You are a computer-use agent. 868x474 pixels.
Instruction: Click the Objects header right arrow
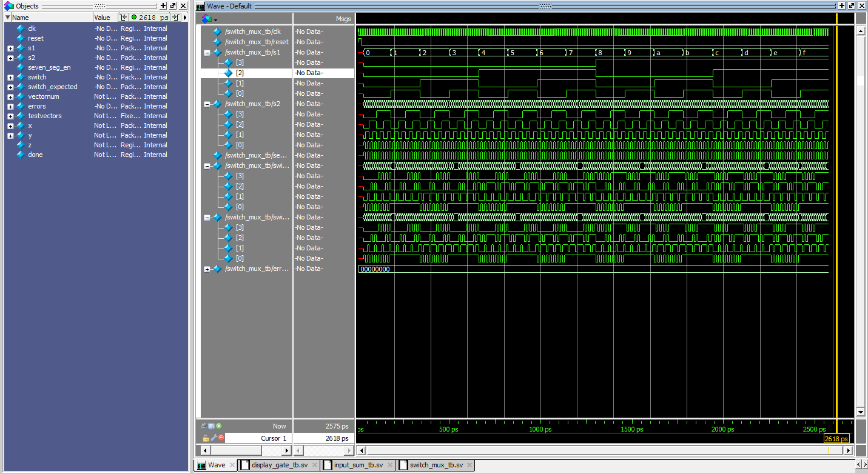(x=185, y=18)
